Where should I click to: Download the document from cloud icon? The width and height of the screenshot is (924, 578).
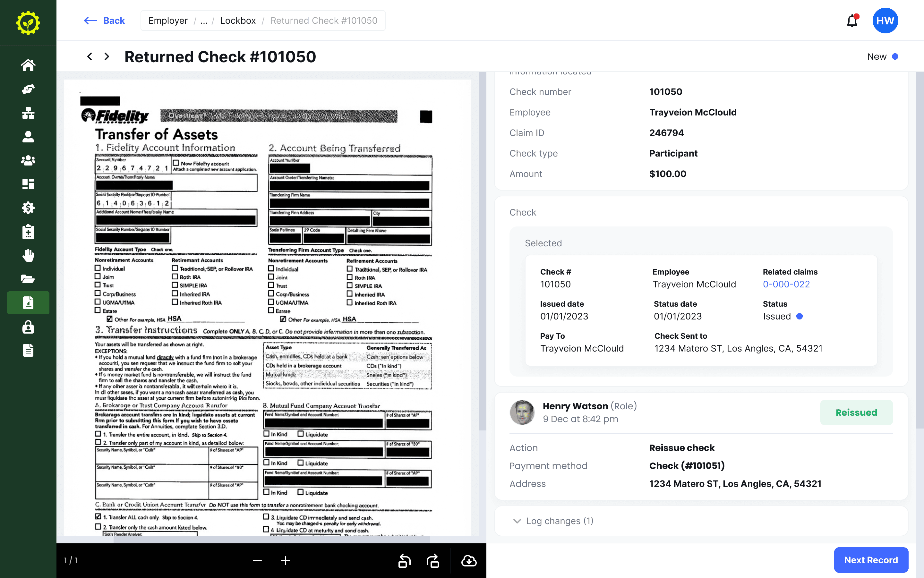(x=469, y=561)
